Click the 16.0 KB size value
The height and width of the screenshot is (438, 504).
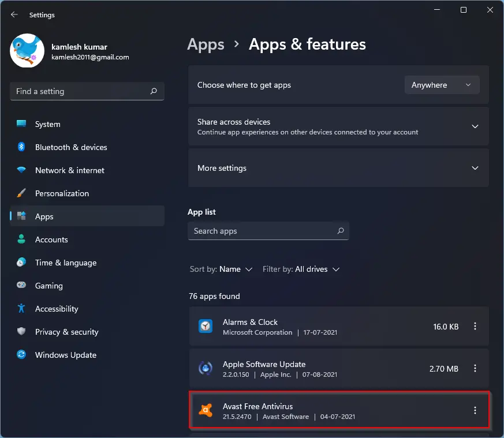tap(446, 327)
